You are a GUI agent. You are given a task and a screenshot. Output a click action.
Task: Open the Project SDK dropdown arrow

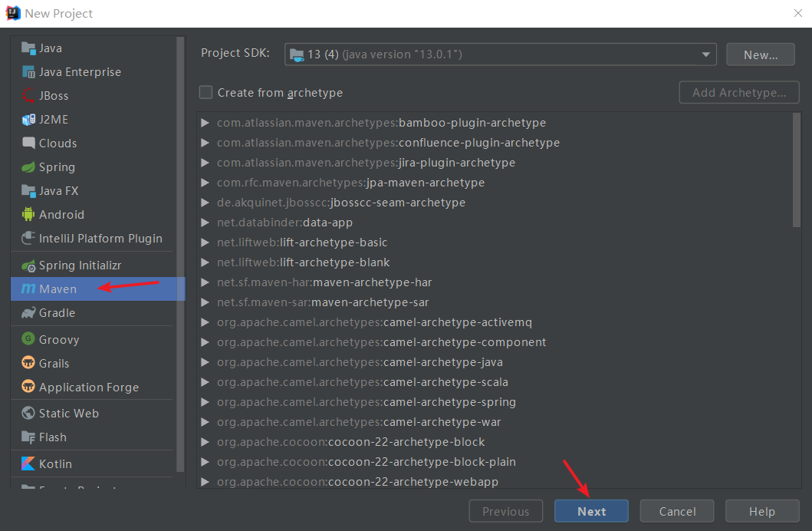coord(705,54)
